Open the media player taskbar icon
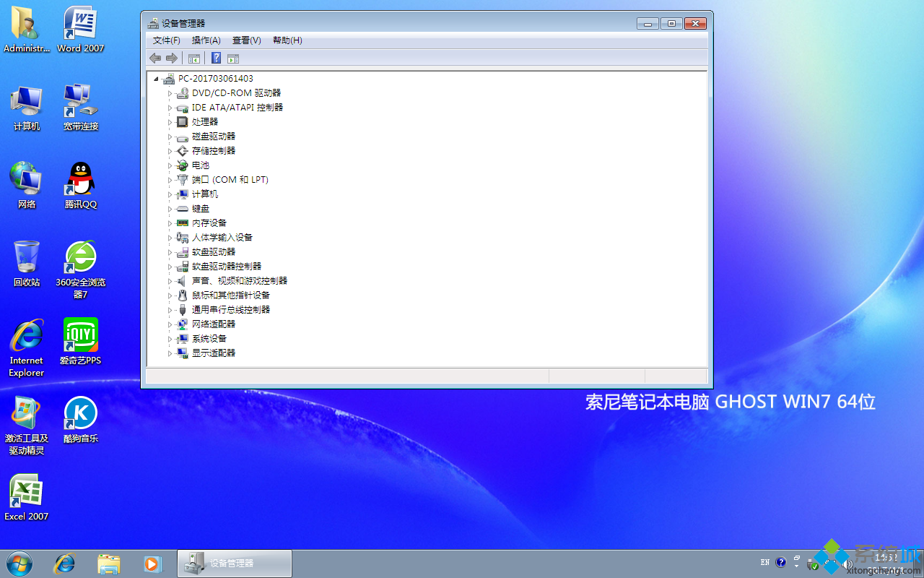 coord(152,564)
